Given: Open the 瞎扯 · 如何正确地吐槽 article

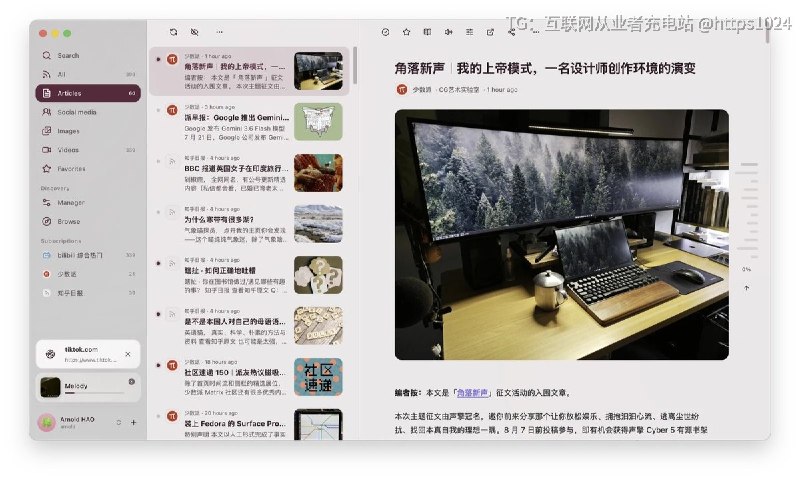Looking at the screenshot, I should [x=249, y=275].
